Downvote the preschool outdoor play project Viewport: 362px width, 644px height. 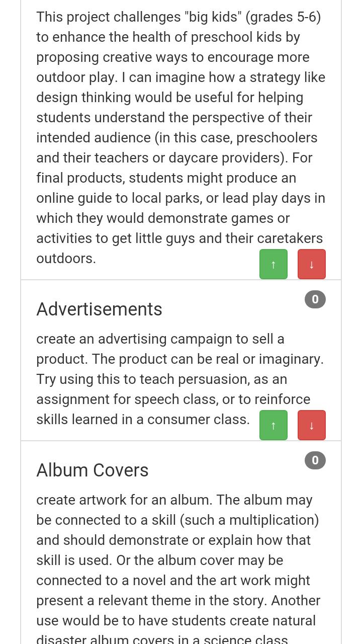tap(311, 264)
